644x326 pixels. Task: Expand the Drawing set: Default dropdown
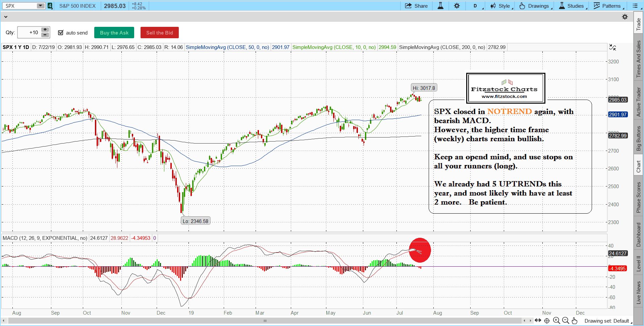(x=608, y=321)
